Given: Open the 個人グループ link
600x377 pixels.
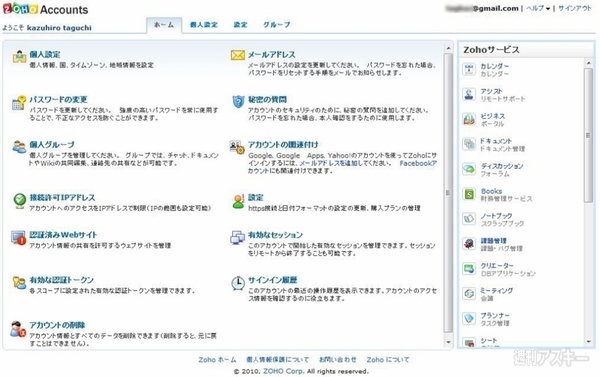Looking at the screenshot, I should click(x=52, y=145).
